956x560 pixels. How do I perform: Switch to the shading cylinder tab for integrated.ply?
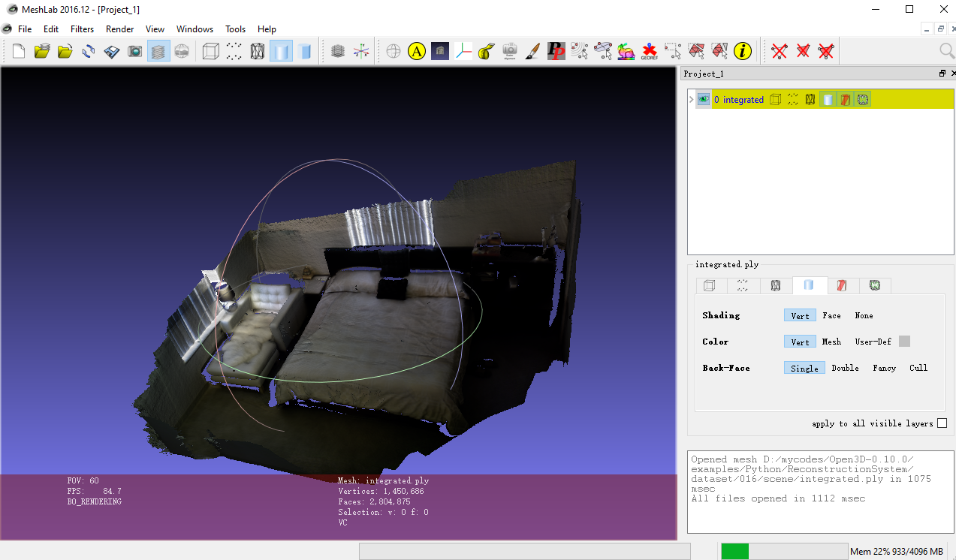point(809,285)
